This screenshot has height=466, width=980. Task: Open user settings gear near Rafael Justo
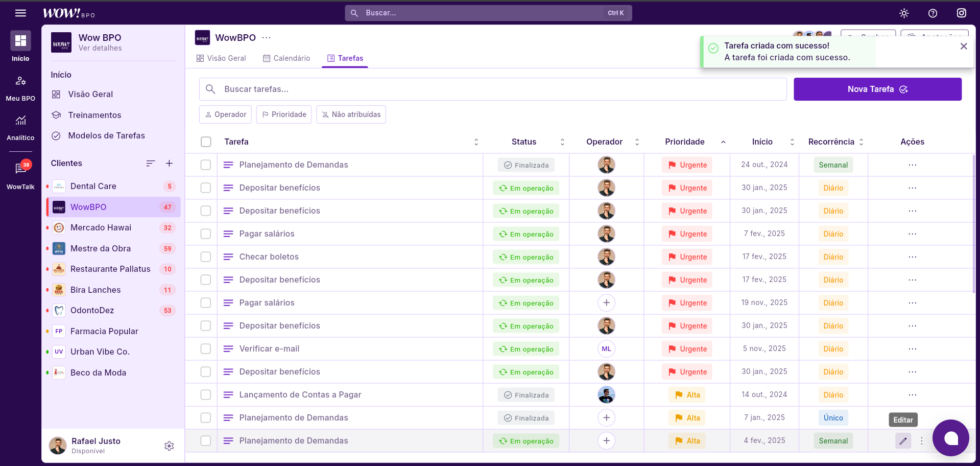(169, 446)
